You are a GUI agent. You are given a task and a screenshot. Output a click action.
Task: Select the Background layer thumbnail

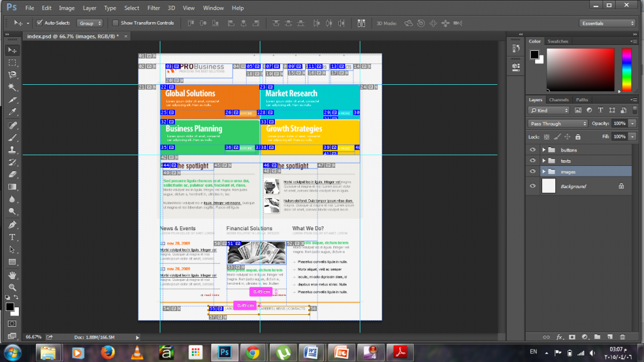pos(548,186)
